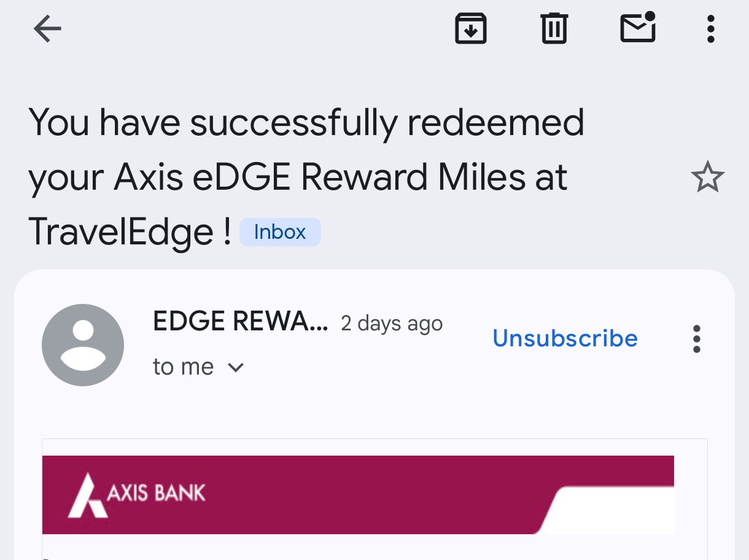Image resolution: width=749 pixels, height=560 pixels.
Task: Expand recipient details chevron
Action: tap(236, 367)
